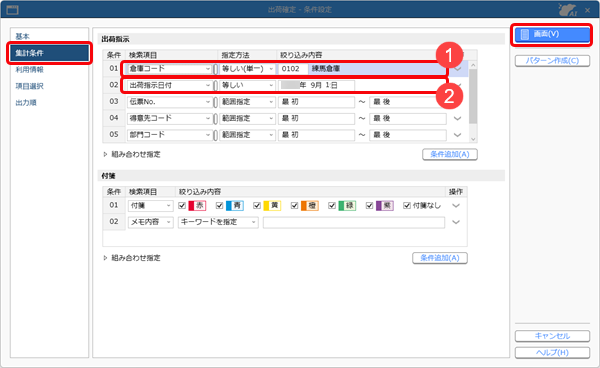This screenshot has height=368, width=600.
Task: Open the 部門コード search item dropdown
Action: coord(170,135)
